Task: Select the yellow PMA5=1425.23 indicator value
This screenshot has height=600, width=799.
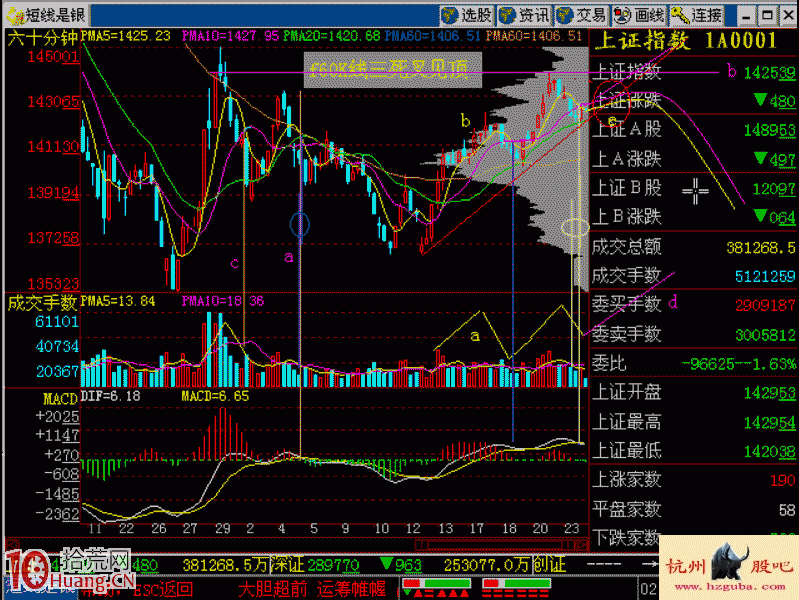Action: 125,36
